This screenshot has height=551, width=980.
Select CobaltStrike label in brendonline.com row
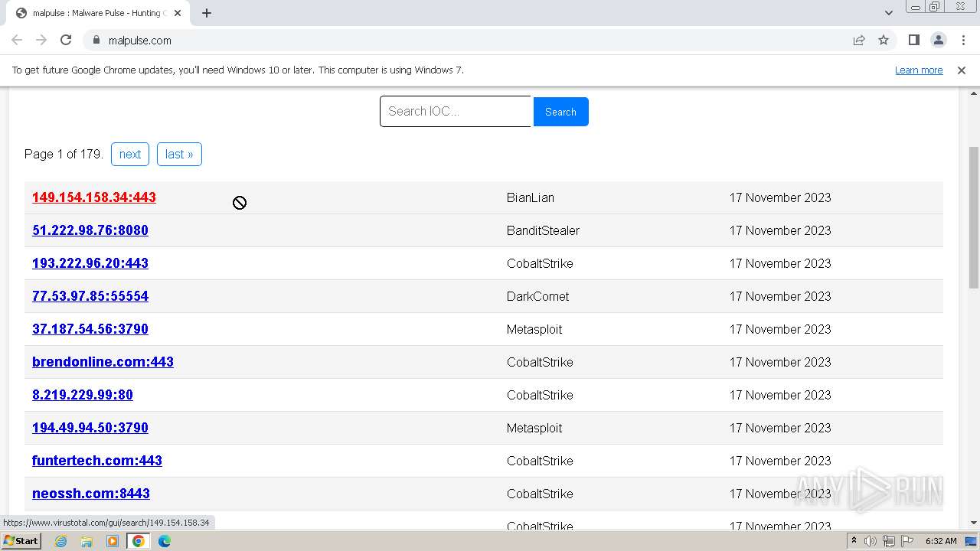coord(540,362)
